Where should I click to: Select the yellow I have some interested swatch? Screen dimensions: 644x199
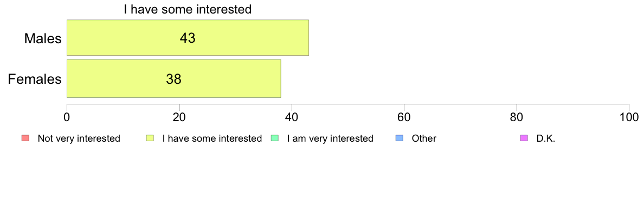(150, 138)
